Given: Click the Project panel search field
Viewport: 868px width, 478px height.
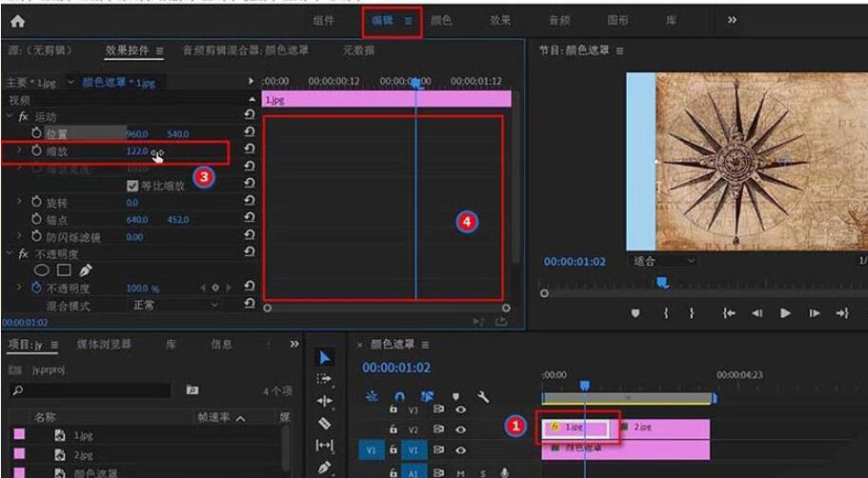Looking at the screenshot, I should (x=91, y=390).
